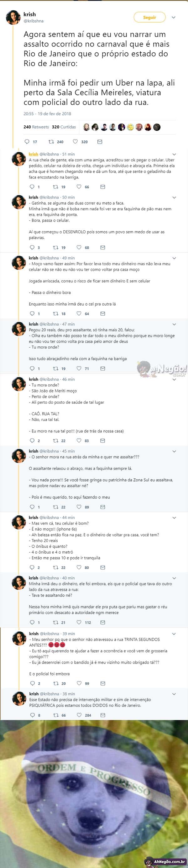Open the chevron menu beside Seguir

click(174, 17)
